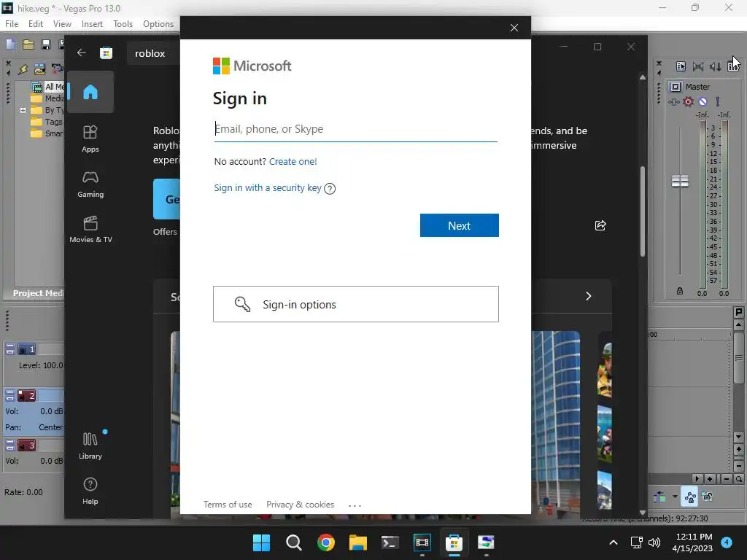Open File Explorer from the taskbar
Image resolution: width=747 pixels, height=560 pixels.
tap(357, 542)
